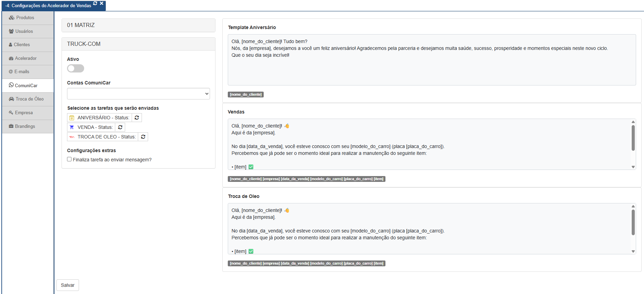The height and width of the screenshot is (294, 644).
Task: Open the Produtos sidebar section
Action: 28,18
